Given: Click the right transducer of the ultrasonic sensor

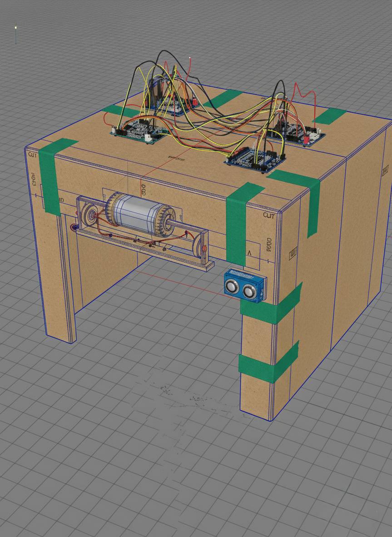Looking at the screenshot, I should [x=249, y=291].
